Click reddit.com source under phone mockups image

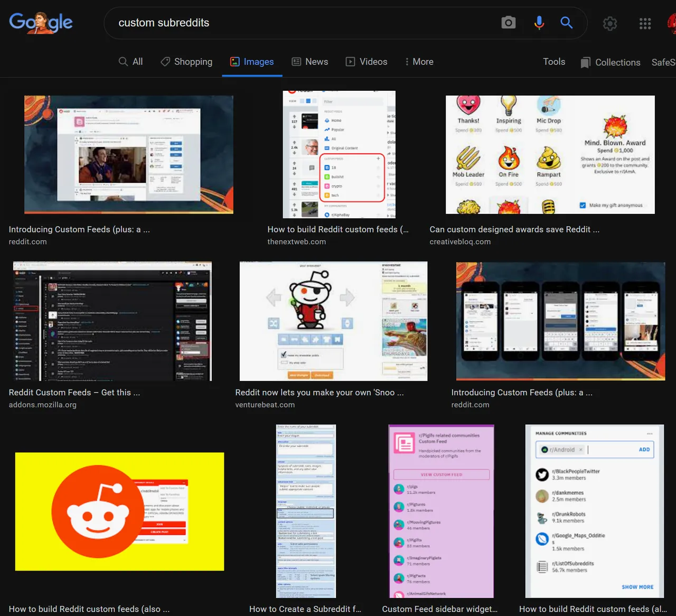[x=471, y=405]
